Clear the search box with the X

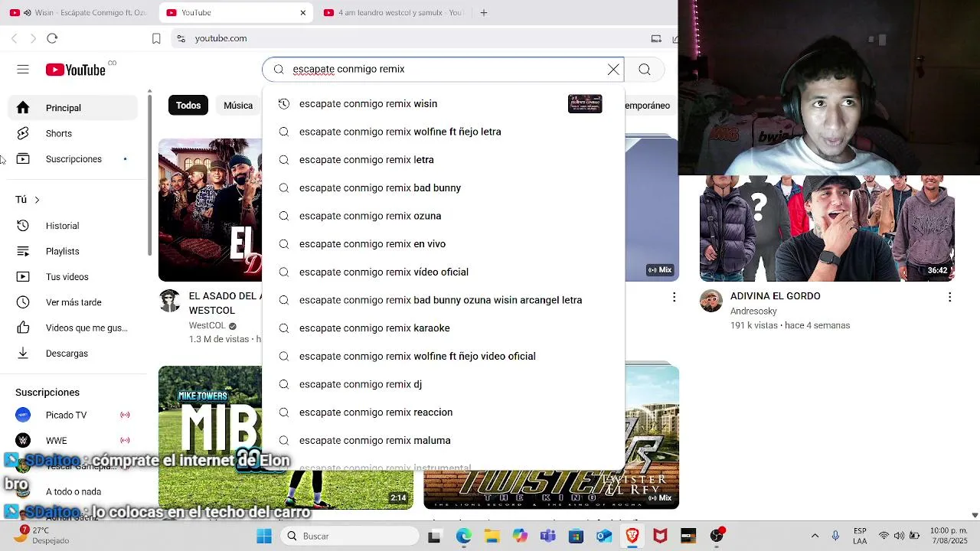click(x=613, y=70)
